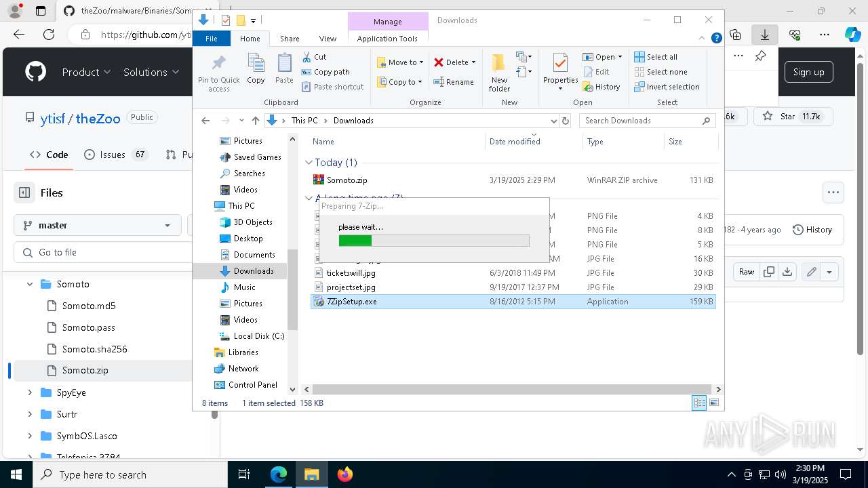
Task: Click the Cut command
Action: point(314,57)
